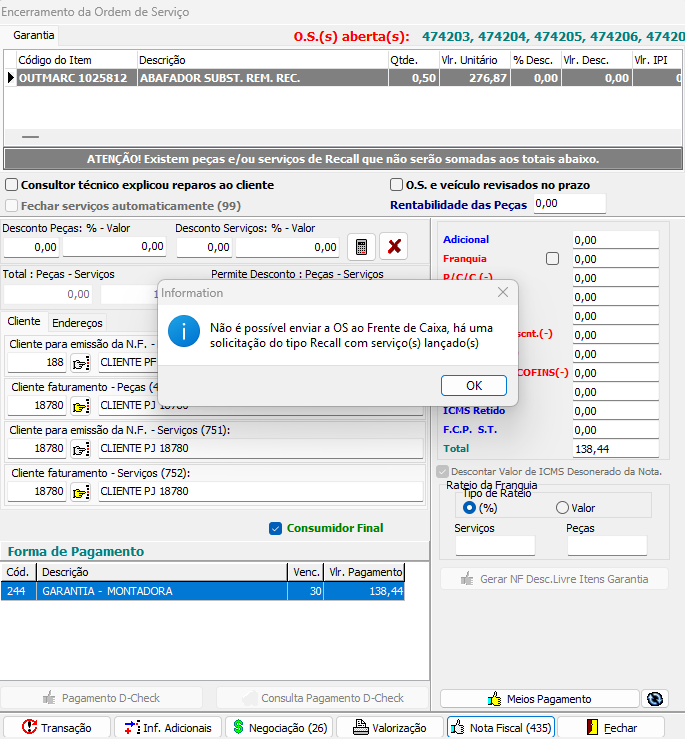Image resolution: width=685 pixels, height=739 pixels.
Task: Click the Rateio Serviços input field
Action: (495, 545)
